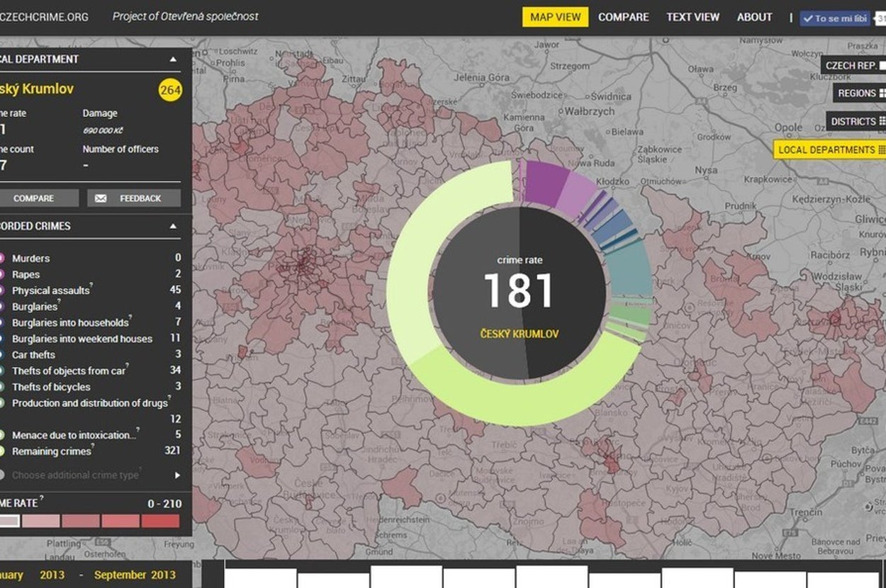886x588 pixels.
Task: Open the About page
Action: (x=754, y=17)
